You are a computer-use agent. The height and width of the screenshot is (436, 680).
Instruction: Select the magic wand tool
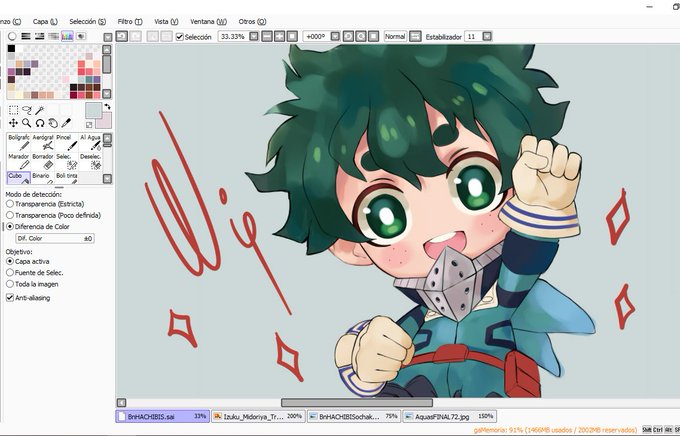40,110
